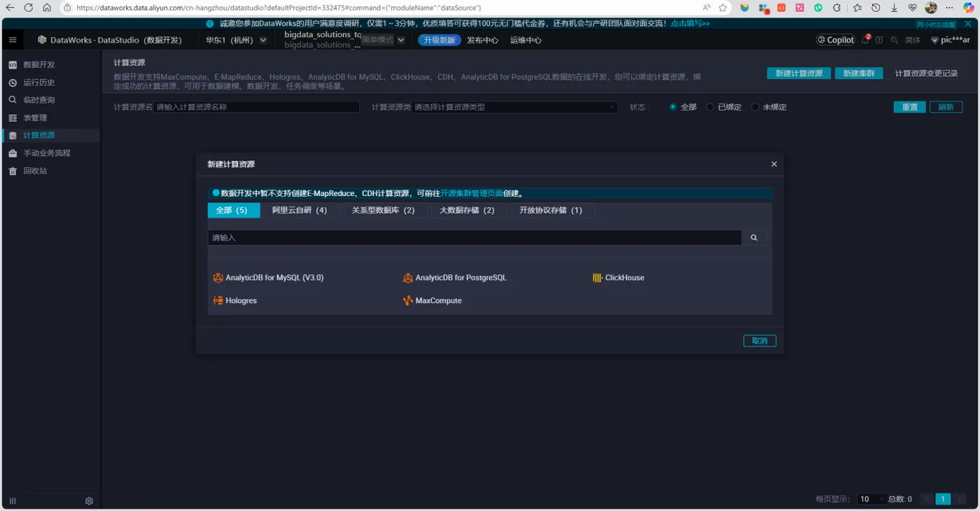Open browser downloads arrow icon

pos(894,8)
